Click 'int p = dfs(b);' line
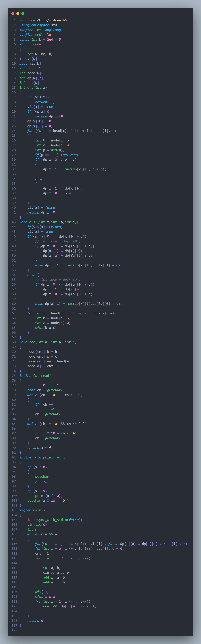This screenshot has width=201, height=644. [50, 150]
